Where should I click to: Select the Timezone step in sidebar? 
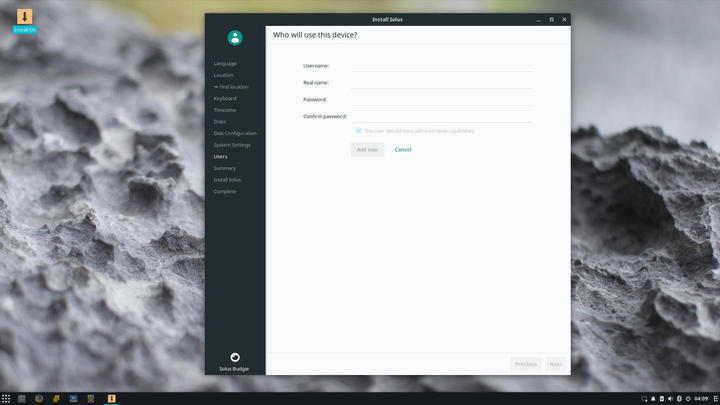(225, 110)
